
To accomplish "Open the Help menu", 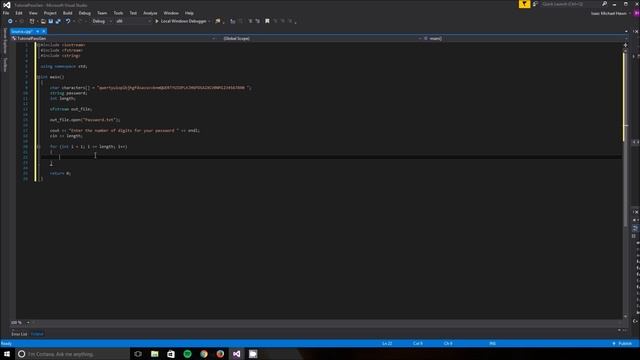I will coord(189,13).
